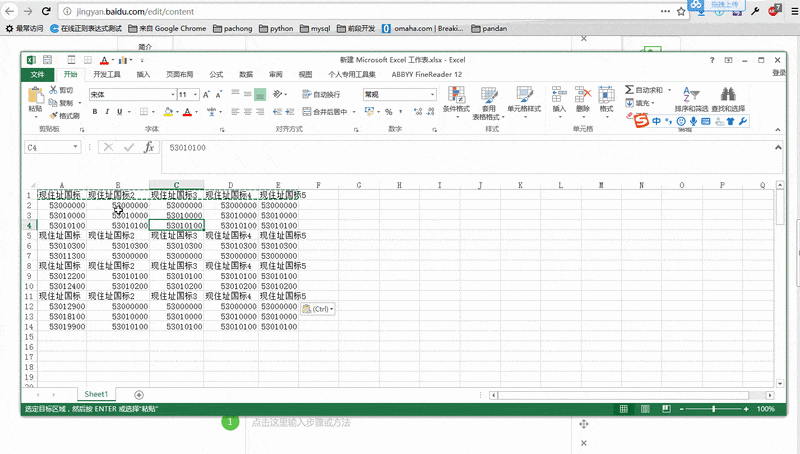Screen dimensions: 800x454
Task: Click Sort and Filter (排序和筛选) icon
Action: coord(690,95)
